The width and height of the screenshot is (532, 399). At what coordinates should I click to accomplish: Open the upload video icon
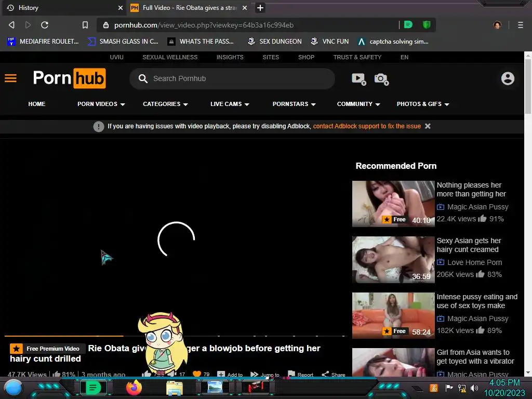(358, 79)
